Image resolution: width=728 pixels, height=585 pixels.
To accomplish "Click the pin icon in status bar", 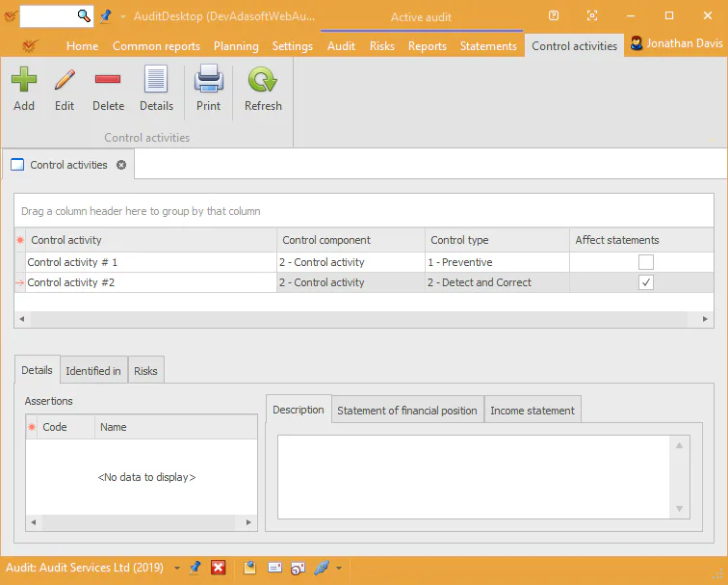I will (x=195, y=568).
